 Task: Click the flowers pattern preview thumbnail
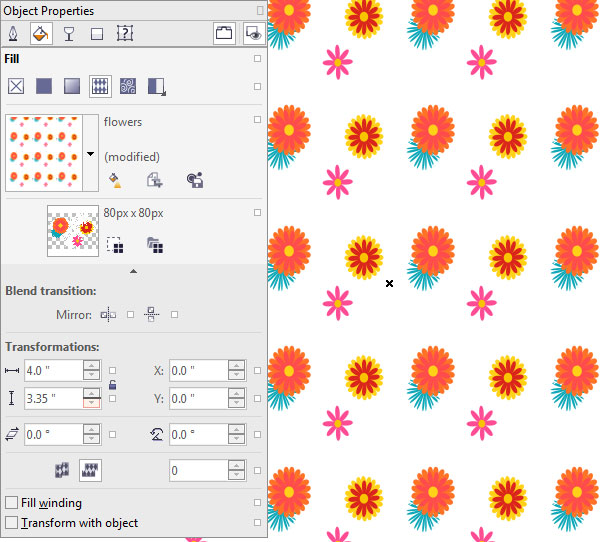(x=44, y=153)
